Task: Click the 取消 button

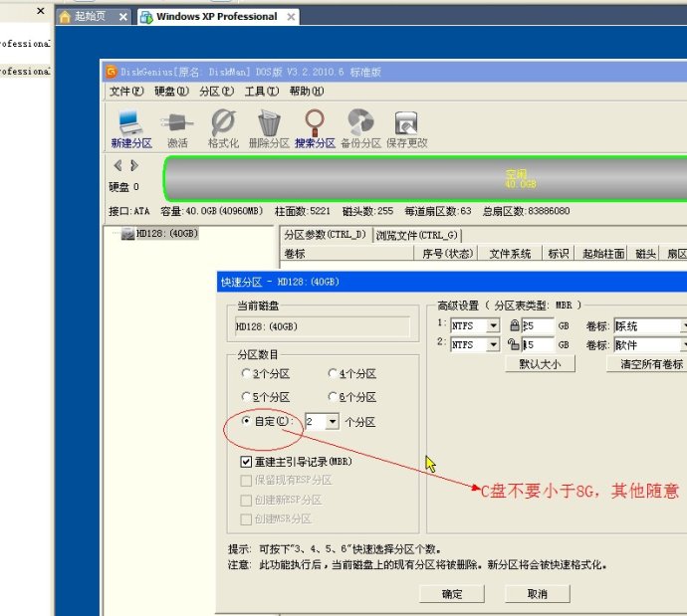Action: click(538, 594)
